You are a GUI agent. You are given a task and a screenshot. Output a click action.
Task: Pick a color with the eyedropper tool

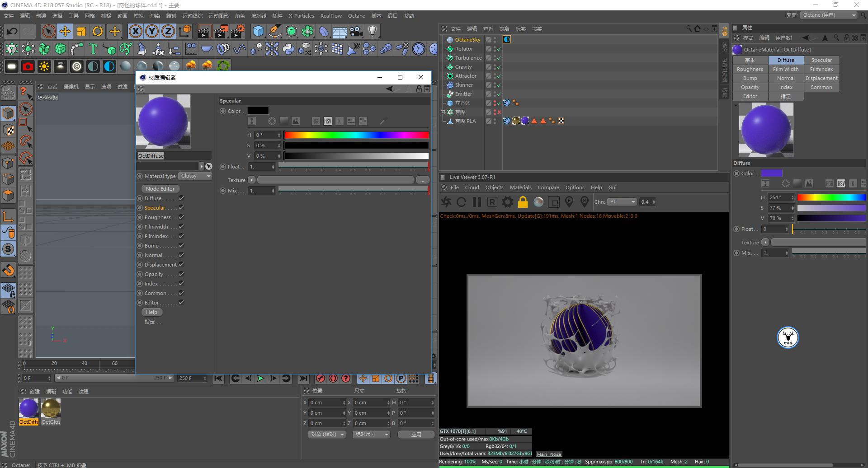(383, 121)
